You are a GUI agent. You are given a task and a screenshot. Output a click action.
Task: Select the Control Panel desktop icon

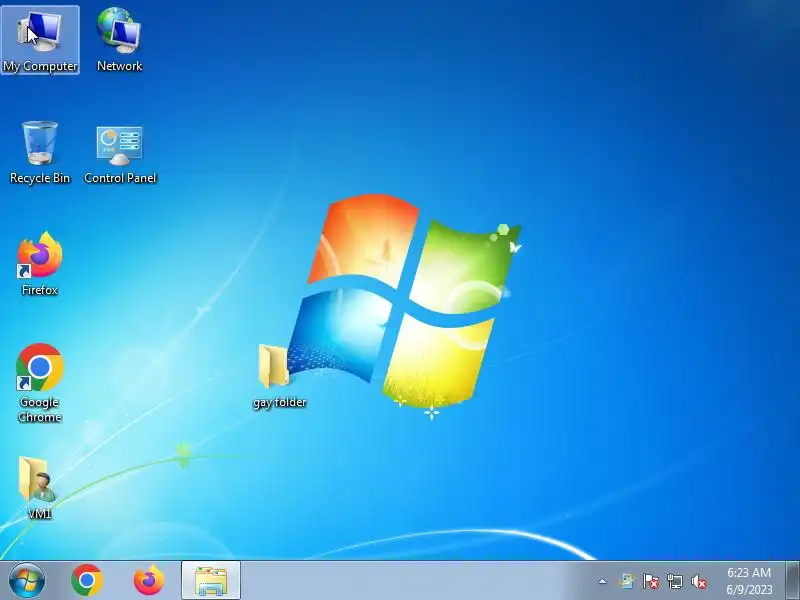pyautogui.click(x=120, y=155)
